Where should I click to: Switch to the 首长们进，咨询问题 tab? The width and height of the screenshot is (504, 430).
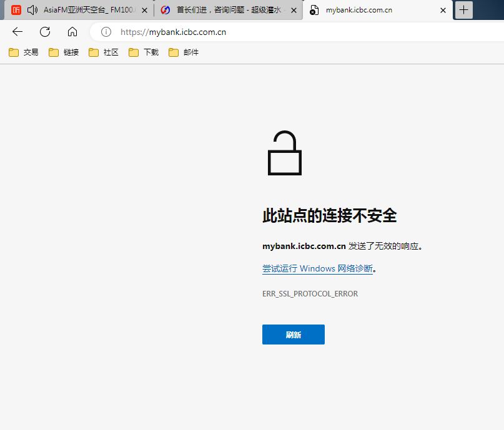(228, 10)
